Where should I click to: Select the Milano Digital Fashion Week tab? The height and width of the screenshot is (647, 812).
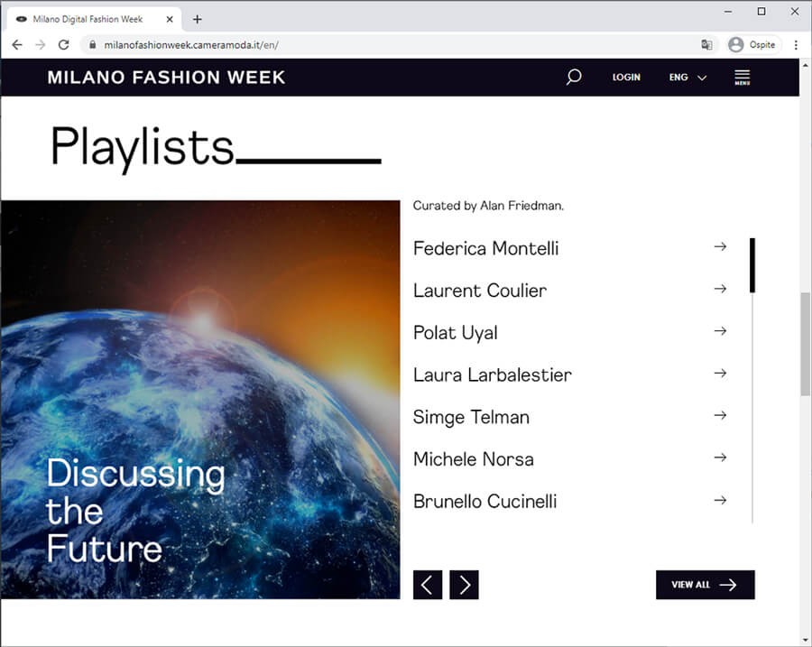pyautogui.click(x=94, y=20)
